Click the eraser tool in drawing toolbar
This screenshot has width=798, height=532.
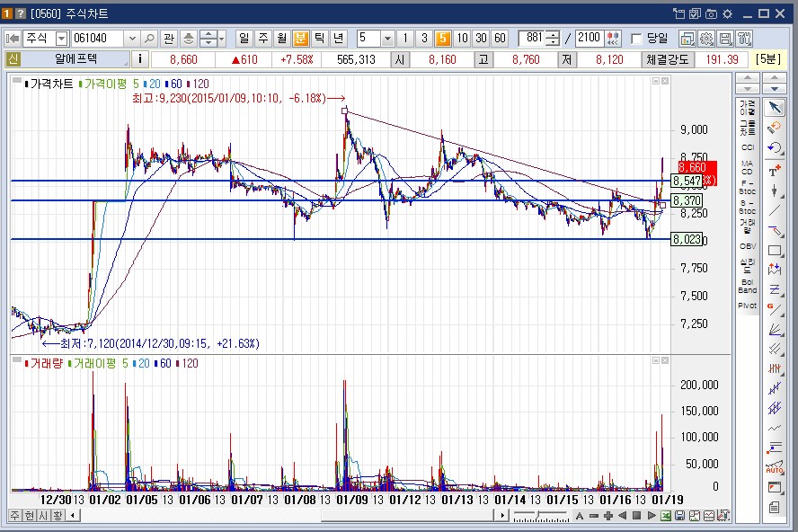coord(774,128)
